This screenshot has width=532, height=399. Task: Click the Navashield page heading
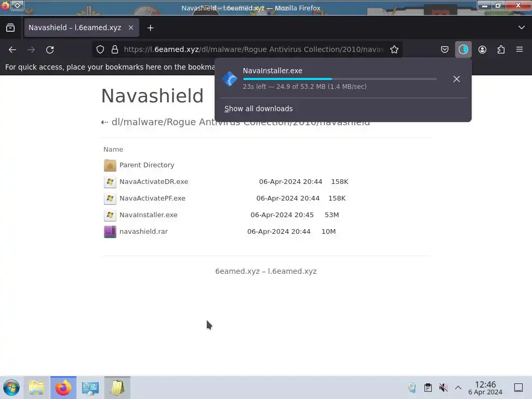[152, 96]
